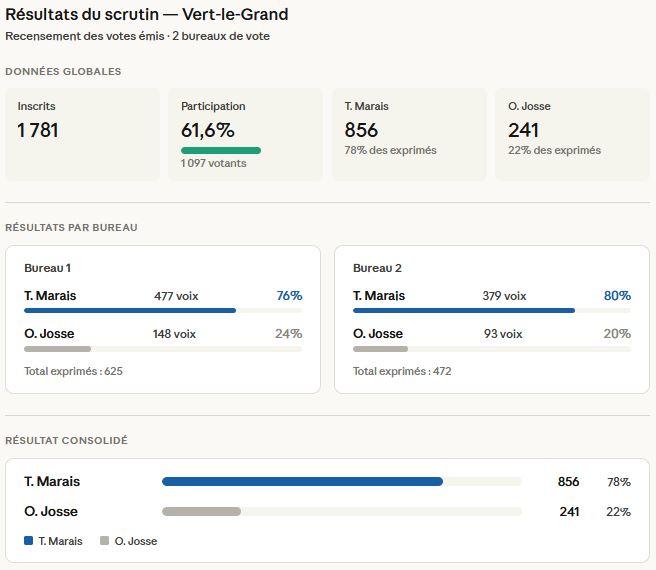Screen dimensions: 656x570
Task: Click O. Josse bar in Résultat consolidé
Action: [201, 511]
